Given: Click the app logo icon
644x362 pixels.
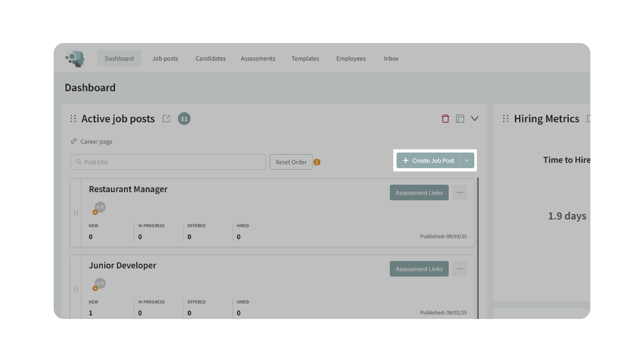Looking at the screenshot, I should coord(75,58).
